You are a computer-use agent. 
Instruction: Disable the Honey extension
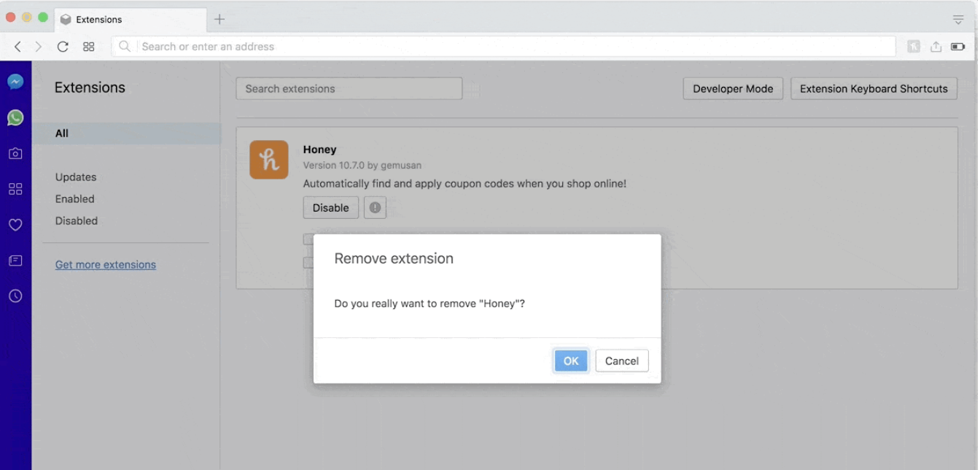coord(331,208)
